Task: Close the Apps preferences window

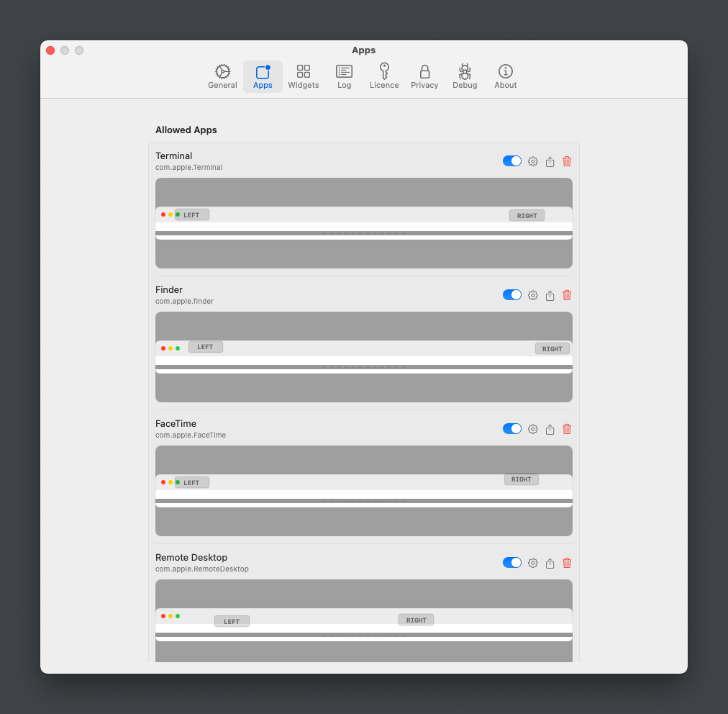Action: 50,50
